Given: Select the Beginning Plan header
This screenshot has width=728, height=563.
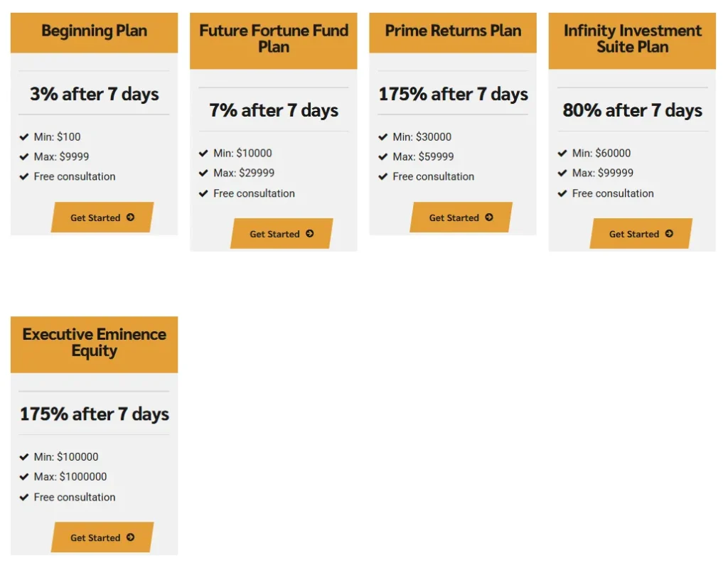Looking at the screenshot, I should tap(94, 31).
